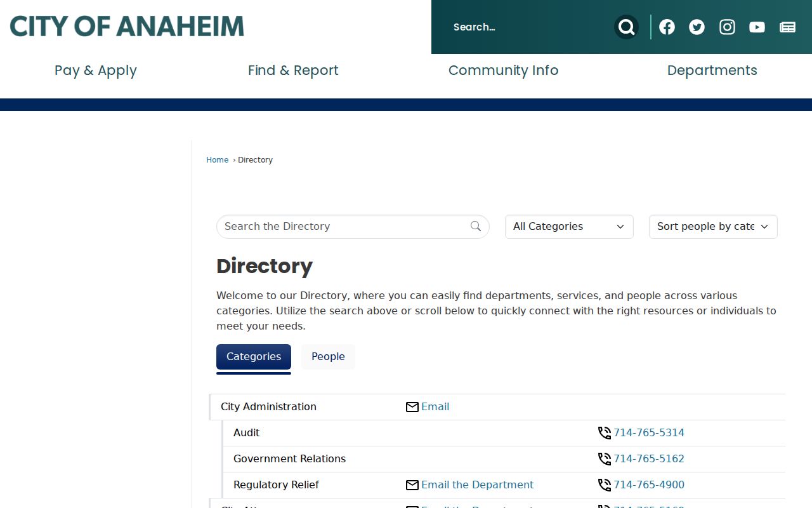Open the Sort people by category dropdown
Screen dimensions: 812x508
tap(713, 227)
